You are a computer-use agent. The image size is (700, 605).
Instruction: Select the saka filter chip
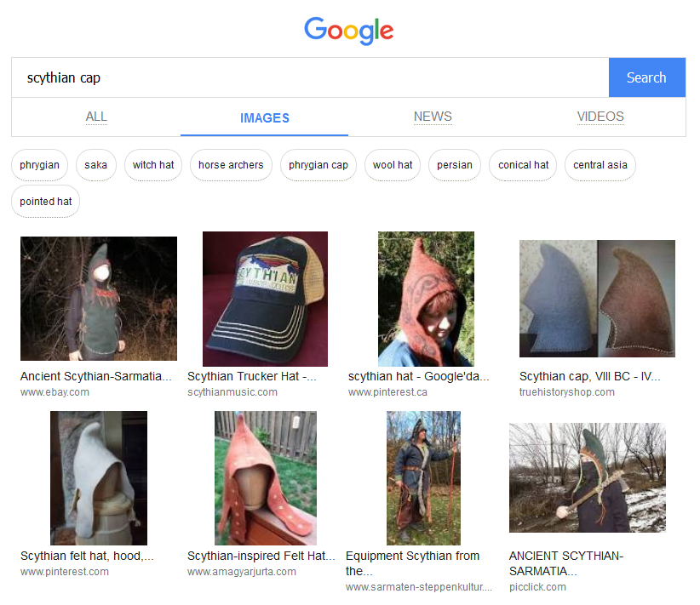point(96,165)
